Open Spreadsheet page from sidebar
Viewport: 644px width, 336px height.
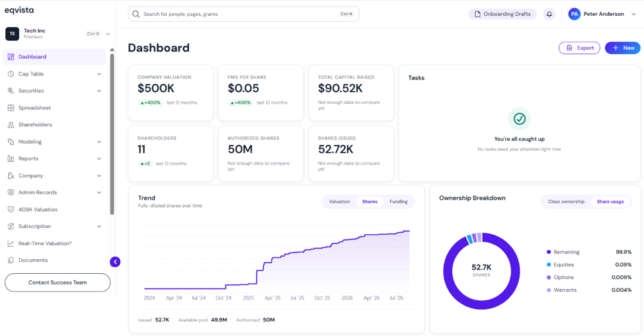(54, 108)
